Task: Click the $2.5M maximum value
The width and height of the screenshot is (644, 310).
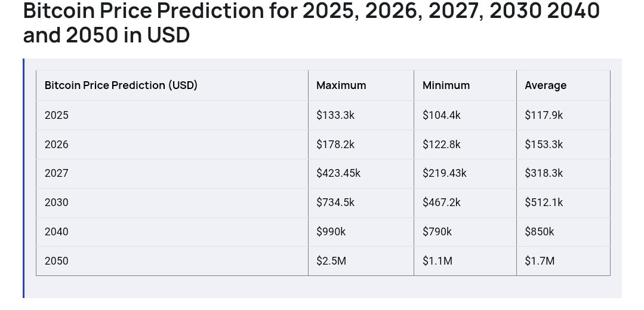Action: (x=331, y=261)
